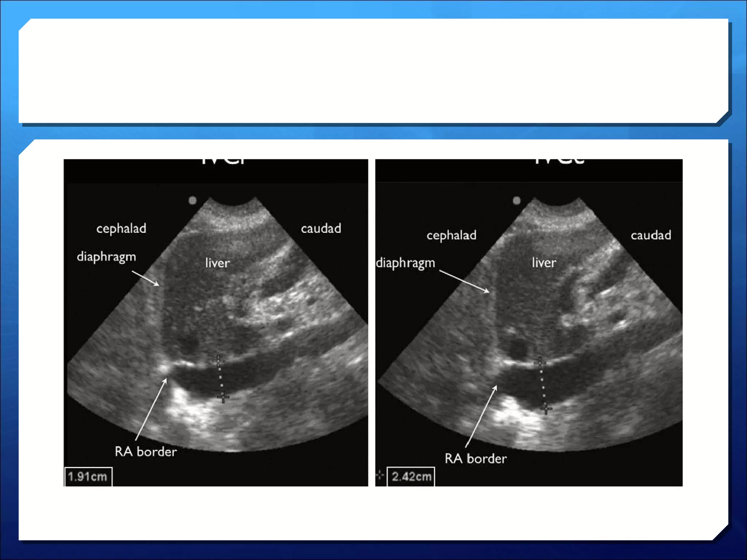Click the "cephalad" label in right image
This screenshot has height=560, width=747.
pyautogui.click(x=452, y=236)
